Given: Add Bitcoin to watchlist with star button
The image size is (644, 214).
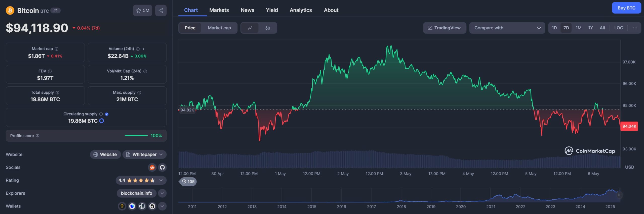Looking at the screenshot, I should point(142,11).
